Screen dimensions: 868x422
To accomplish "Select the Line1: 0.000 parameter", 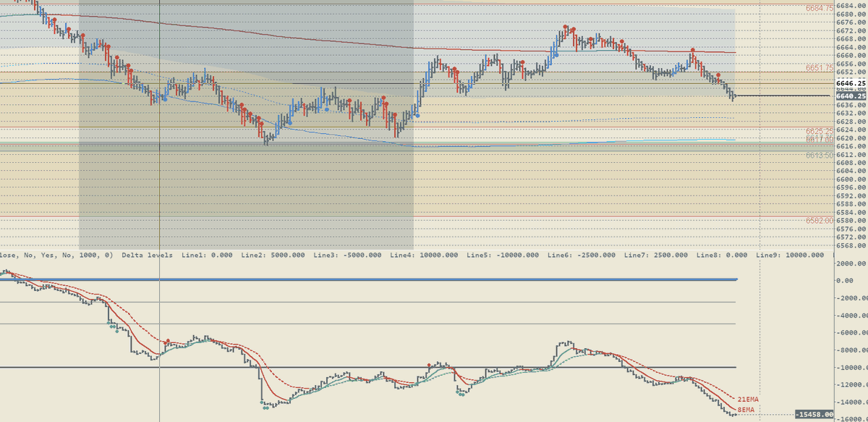I will point(206,256).
